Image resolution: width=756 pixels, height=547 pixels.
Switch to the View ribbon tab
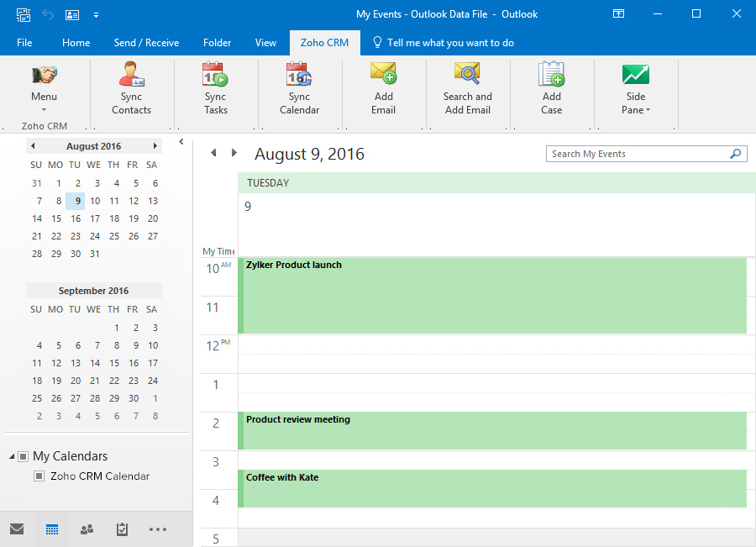coord(265,43)
